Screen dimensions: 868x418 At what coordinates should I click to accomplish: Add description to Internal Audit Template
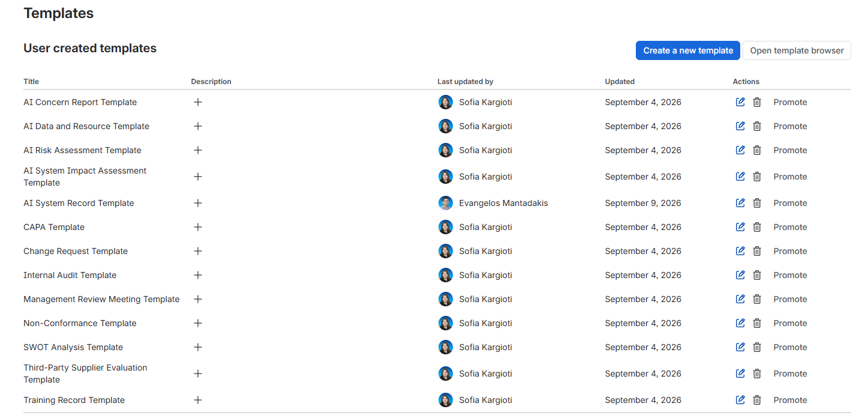(x=198, y=275)
